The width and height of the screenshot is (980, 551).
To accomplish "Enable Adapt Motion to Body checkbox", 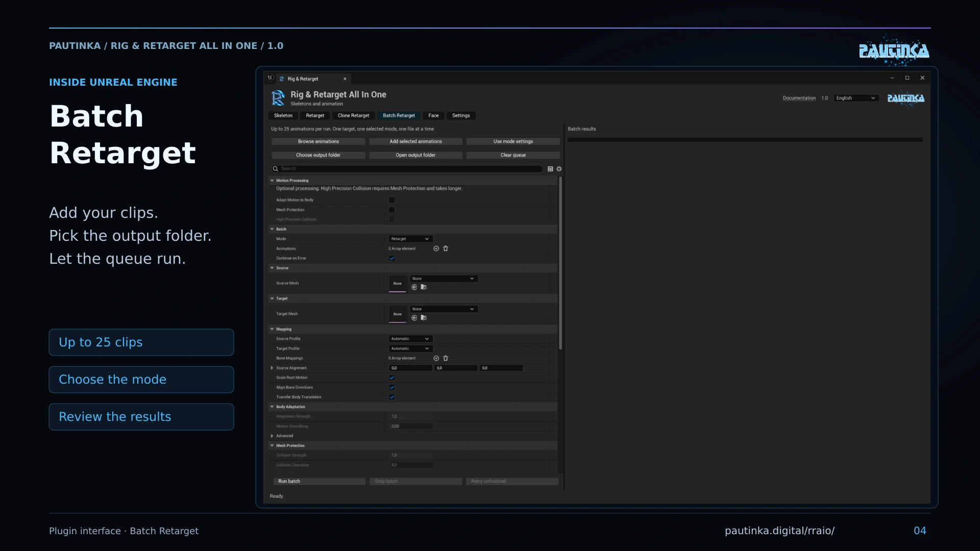I will pyautogui.click(x=392, y=200).
